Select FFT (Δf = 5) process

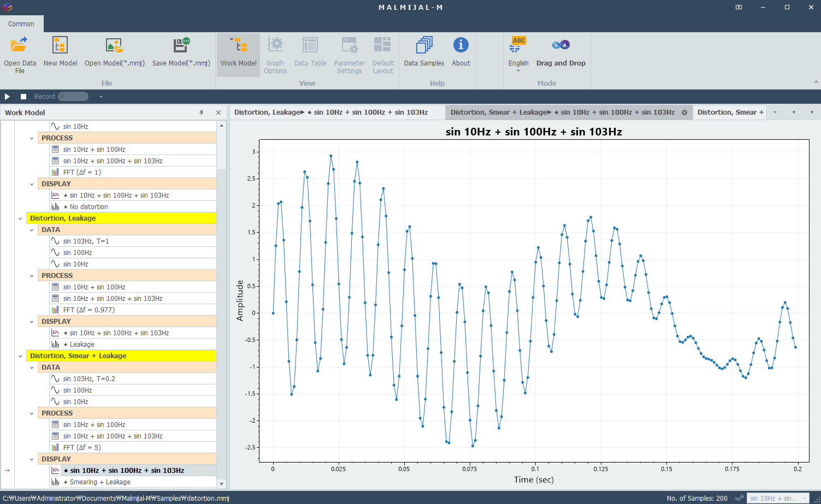133,448
